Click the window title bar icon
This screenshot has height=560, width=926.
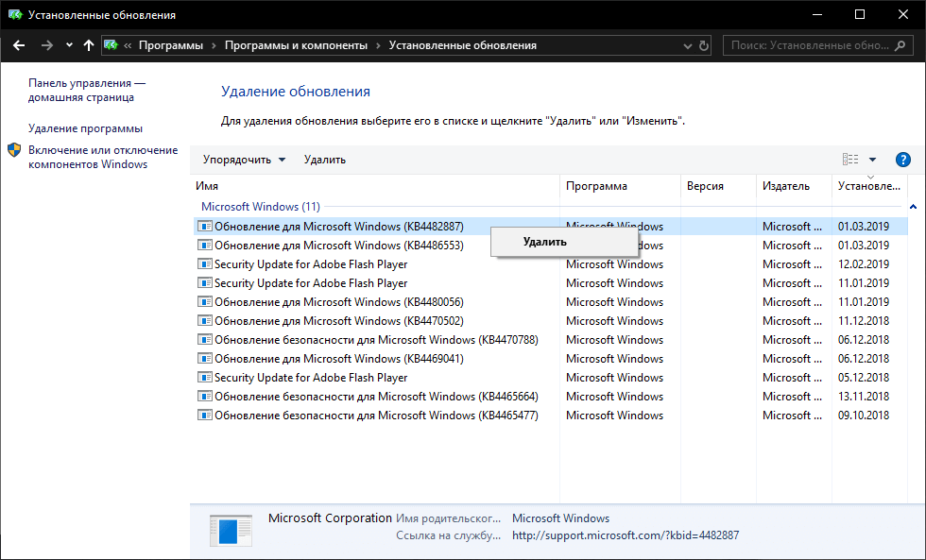point(15,15)
